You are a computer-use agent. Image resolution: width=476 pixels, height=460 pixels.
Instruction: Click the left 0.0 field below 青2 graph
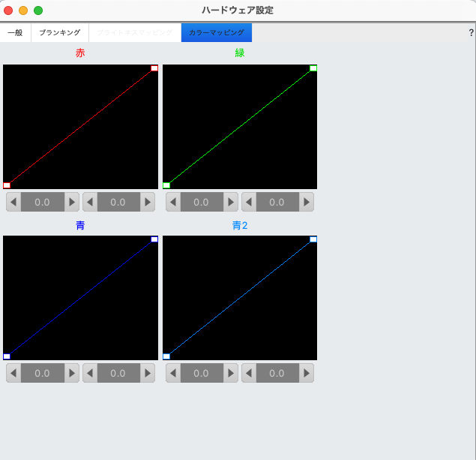201,373
